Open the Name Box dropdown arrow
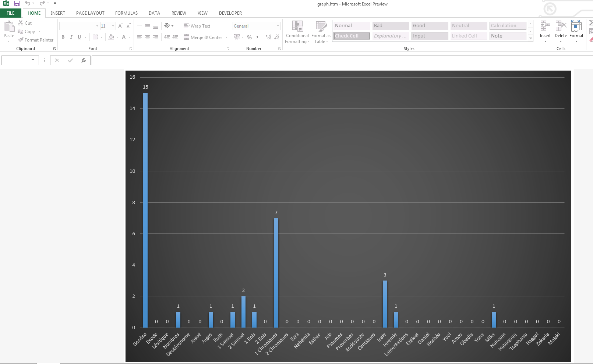The image size is (593, 364). coord(33,60)
